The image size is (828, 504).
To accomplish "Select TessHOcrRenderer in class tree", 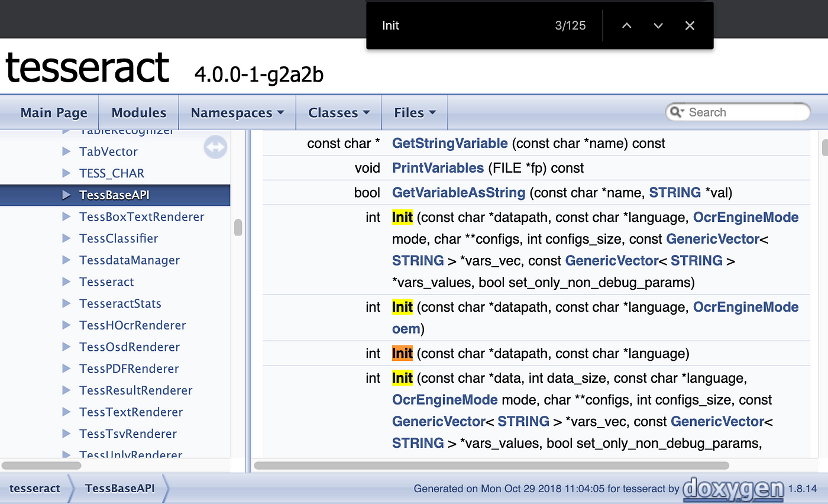I will click(x=132, y=325).
